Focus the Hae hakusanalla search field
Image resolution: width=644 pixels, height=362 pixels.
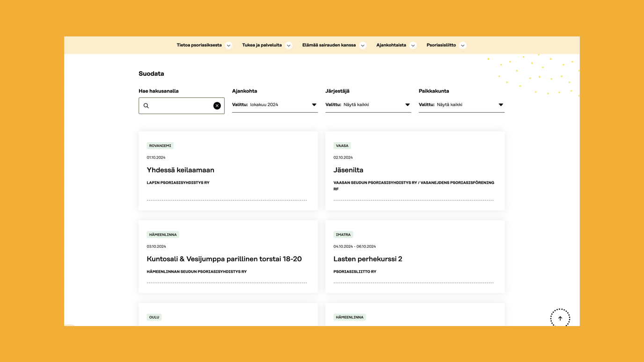pyautogui.click(x=182, y=106)
